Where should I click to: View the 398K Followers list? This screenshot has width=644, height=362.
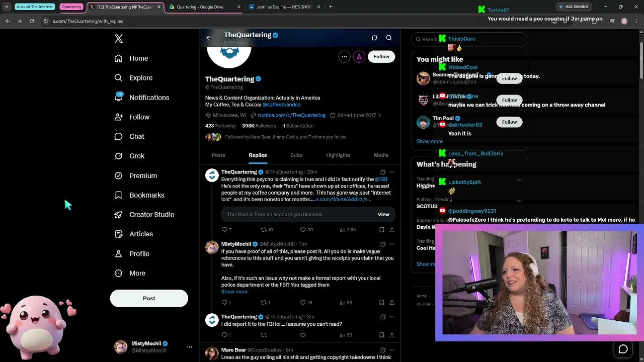pos(259,126)
